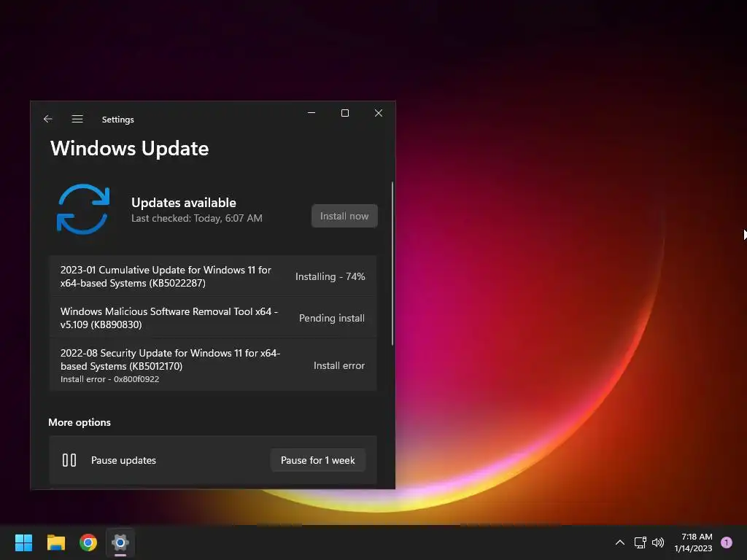Maximize the Settings window
The width and height of the screenshot is (747, 560).
345,113
